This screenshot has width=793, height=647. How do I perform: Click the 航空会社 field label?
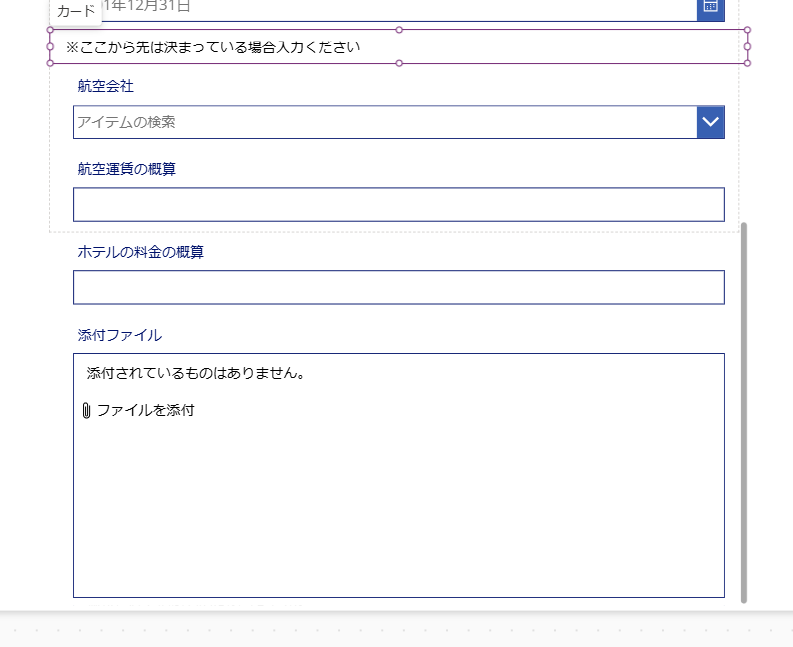[x=105, y=86]
